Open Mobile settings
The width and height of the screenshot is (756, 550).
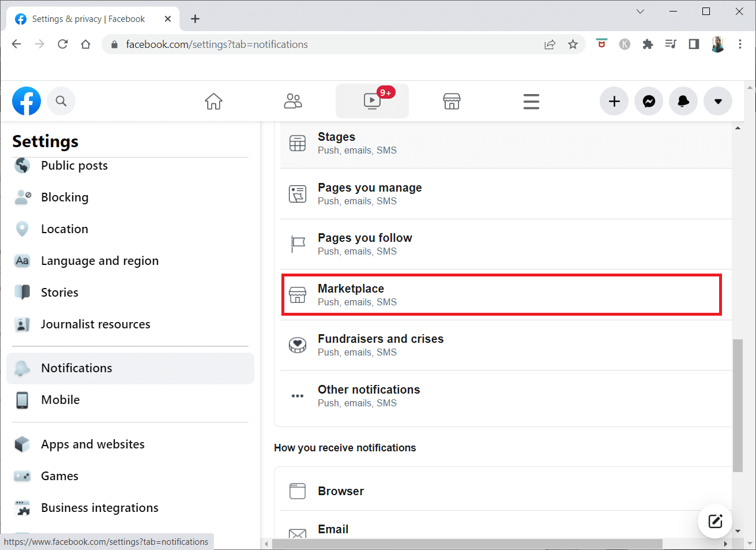point(130,400)
